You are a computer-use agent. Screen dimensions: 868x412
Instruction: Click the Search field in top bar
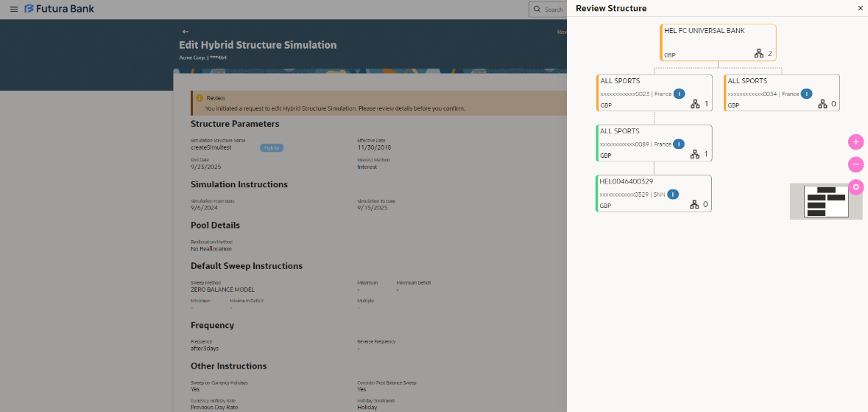[548, 10]
